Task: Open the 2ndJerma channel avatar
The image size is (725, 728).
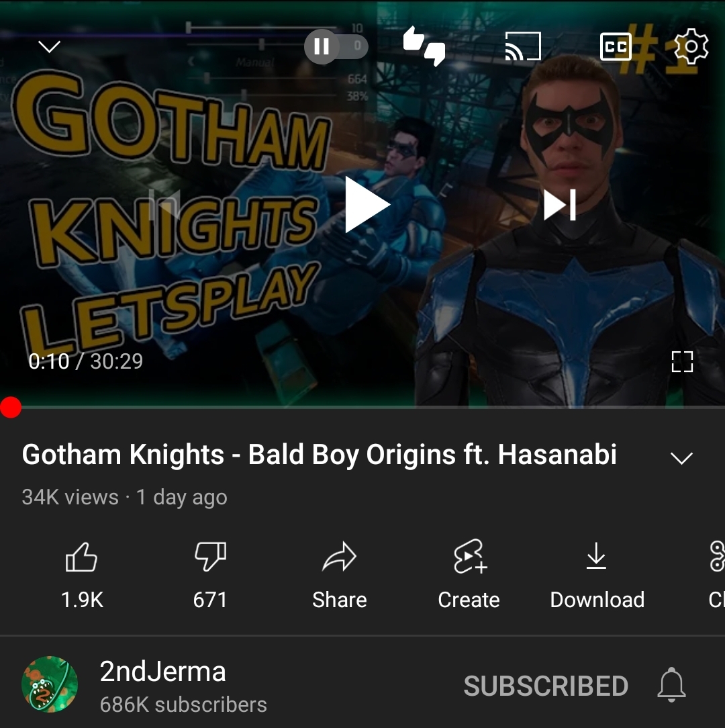Action: pyautogui.click(x=50, y=684)
